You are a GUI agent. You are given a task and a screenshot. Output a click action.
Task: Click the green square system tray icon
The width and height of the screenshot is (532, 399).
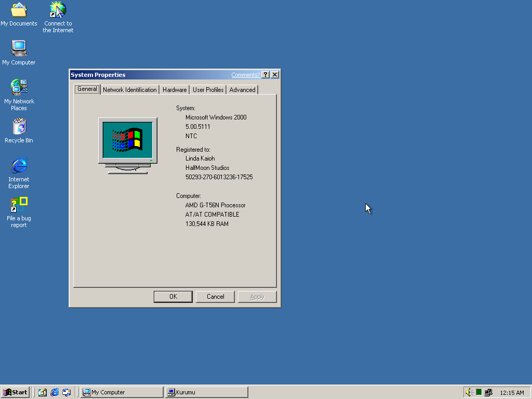click(x=478, y=392)
